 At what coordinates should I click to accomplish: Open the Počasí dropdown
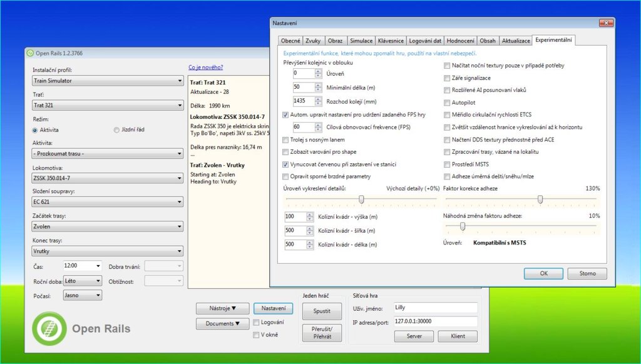pos(82,295)
